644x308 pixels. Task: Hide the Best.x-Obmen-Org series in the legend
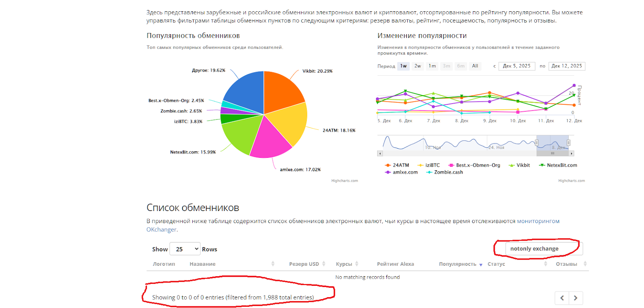[474, 165]
